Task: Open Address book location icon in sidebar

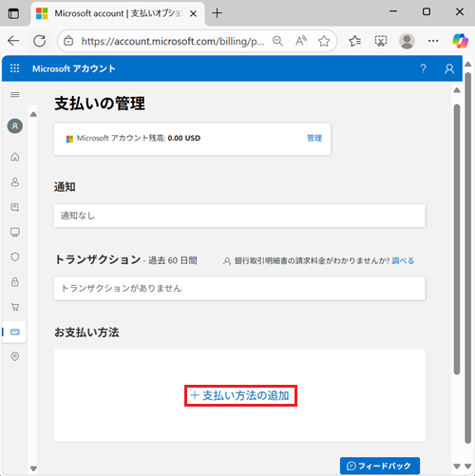Action: tap(15, 356)
